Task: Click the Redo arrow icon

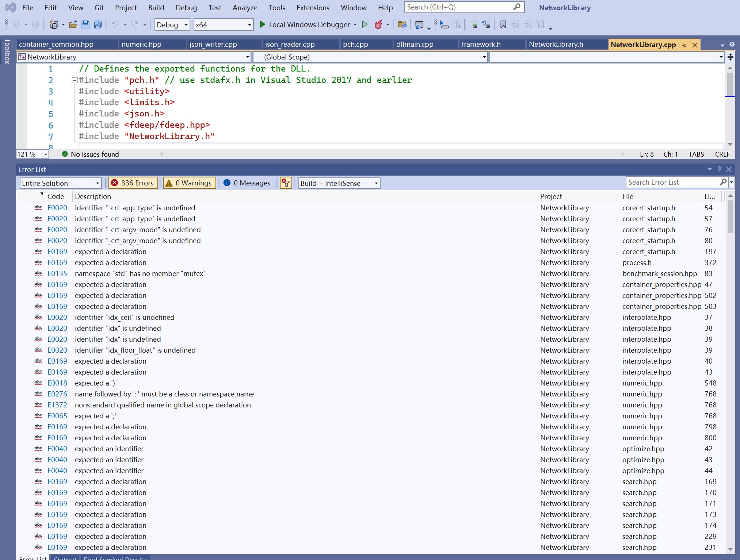Action: tap(135, 24)
